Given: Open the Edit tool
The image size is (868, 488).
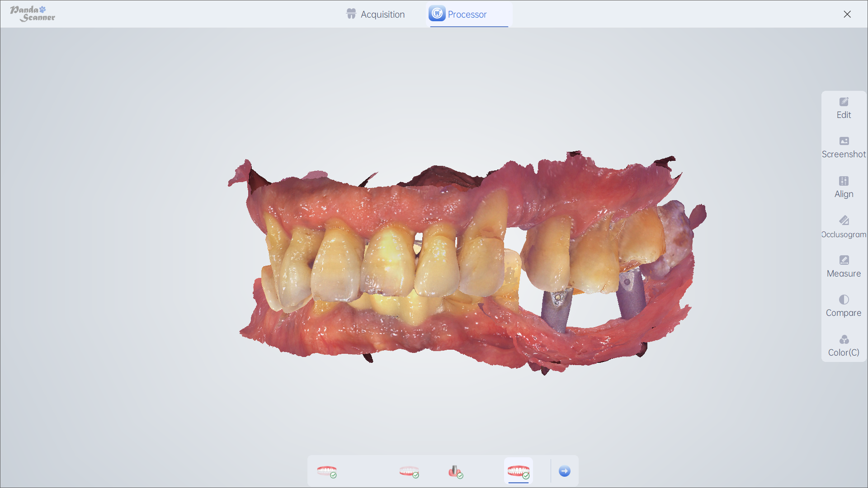Looking at the screenshot, I should (844, 108).
